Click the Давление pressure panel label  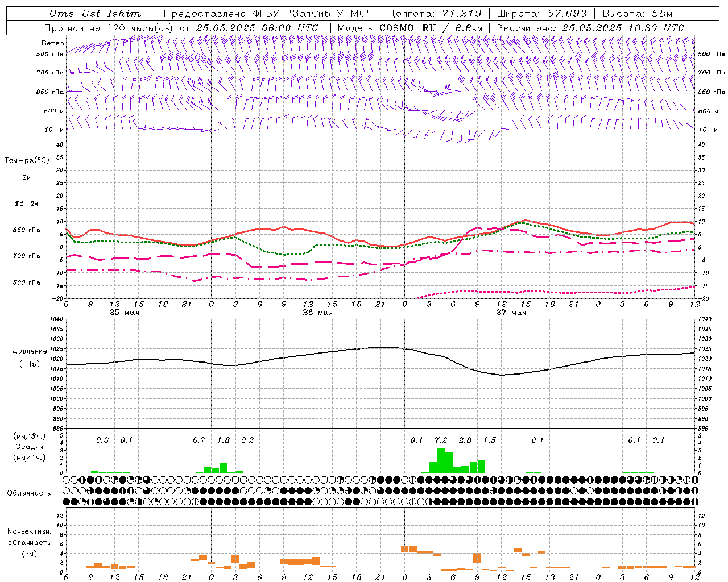(x=30, y=351)
